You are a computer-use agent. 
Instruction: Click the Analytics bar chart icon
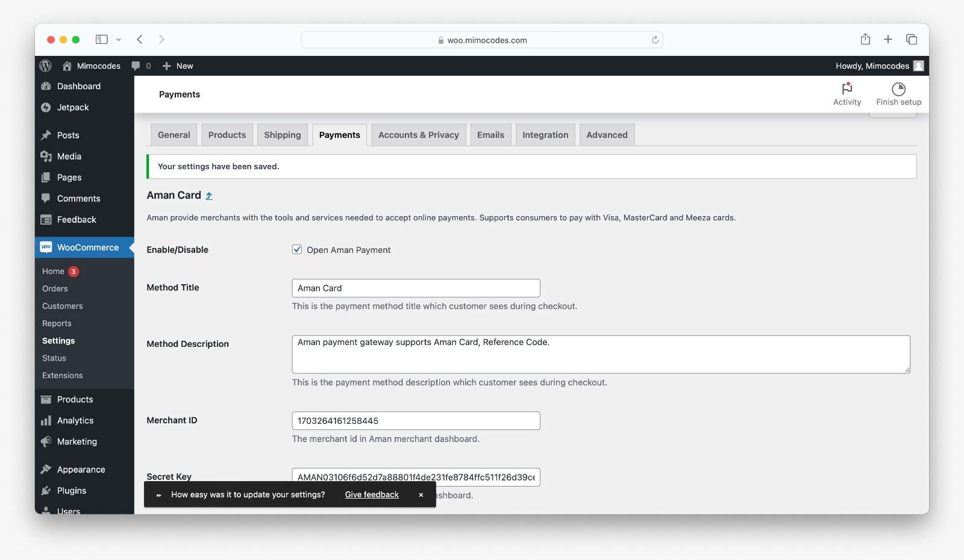pos(46,420)
